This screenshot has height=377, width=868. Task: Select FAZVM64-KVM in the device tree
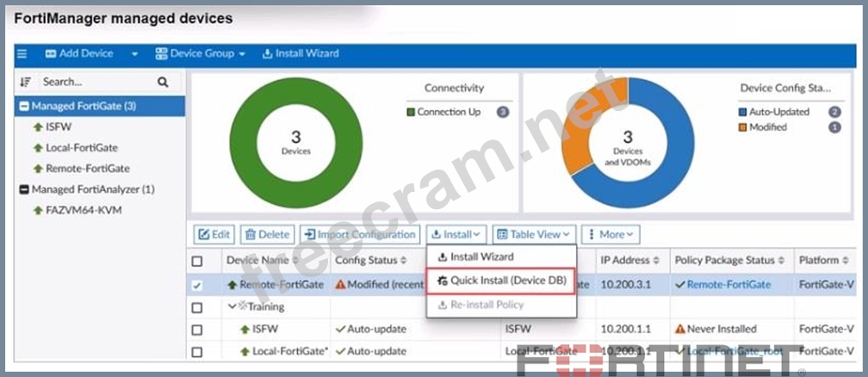[83, 210]
